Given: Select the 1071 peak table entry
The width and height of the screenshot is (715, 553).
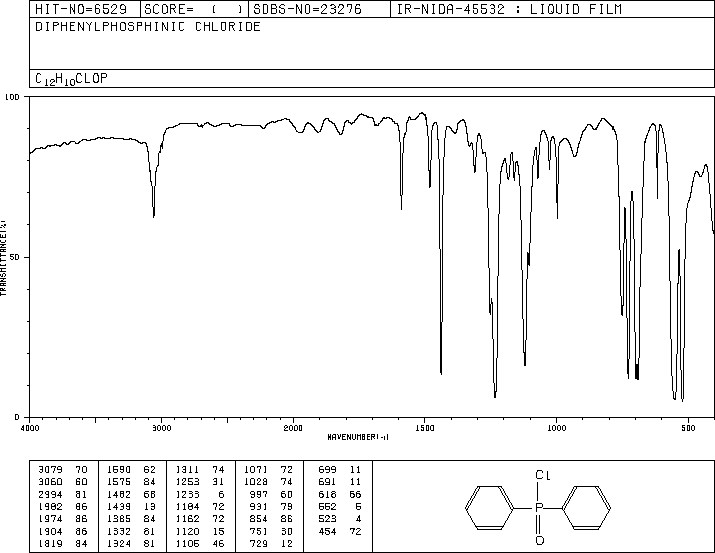Looking at the screenshot, I should click(269, 470).
